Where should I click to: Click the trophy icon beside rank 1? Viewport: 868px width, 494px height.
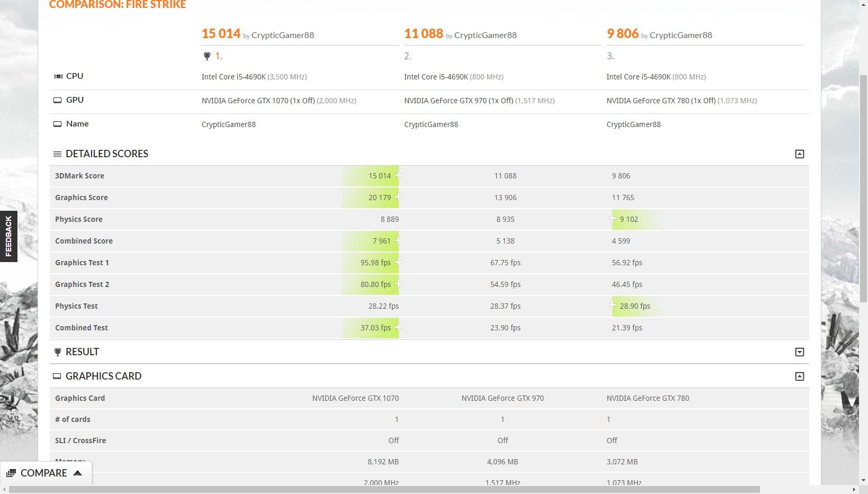tap(207, 56)
